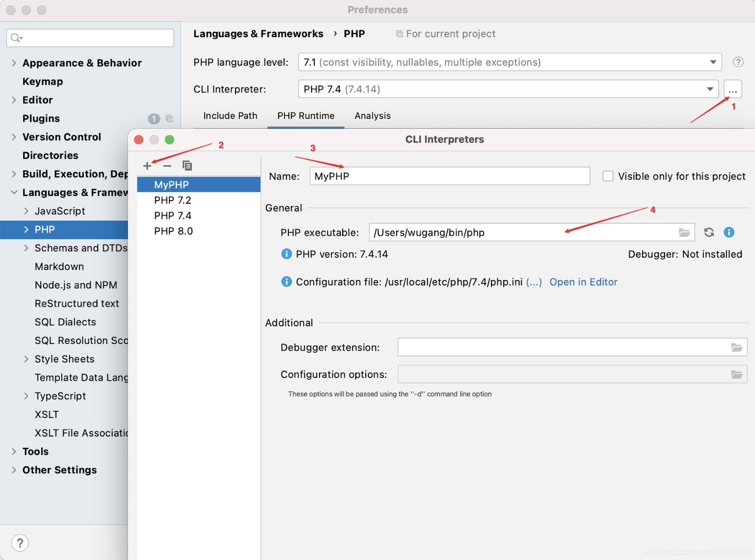This screenshot has height=560, width=755.
Task: Reload PHP executable info refresh icon
Action: tap(709, 233)
